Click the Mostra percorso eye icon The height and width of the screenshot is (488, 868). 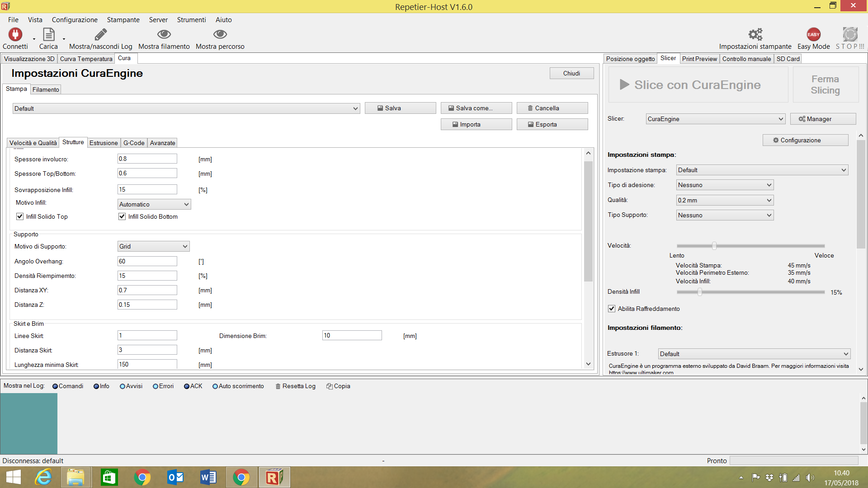tap(220, 35)
